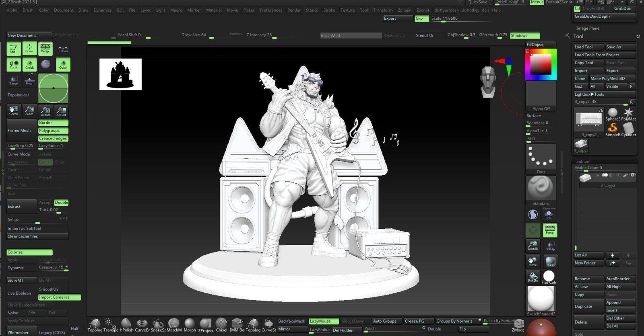Click the Transp transparency icon in left panel
This screenshot has width=644, height=336.
coord(14,81)
